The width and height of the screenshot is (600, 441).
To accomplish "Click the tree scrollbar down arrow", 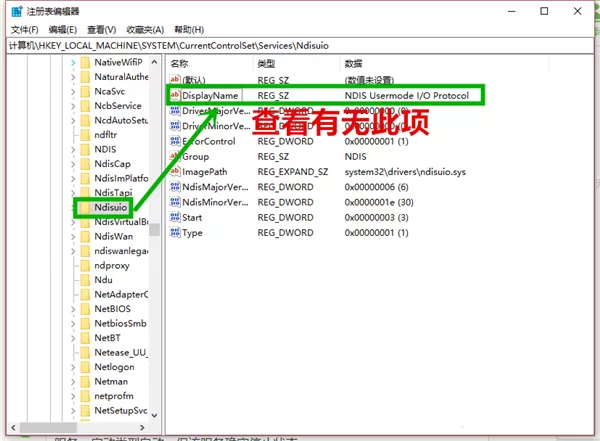I will [x=154, y=415].
